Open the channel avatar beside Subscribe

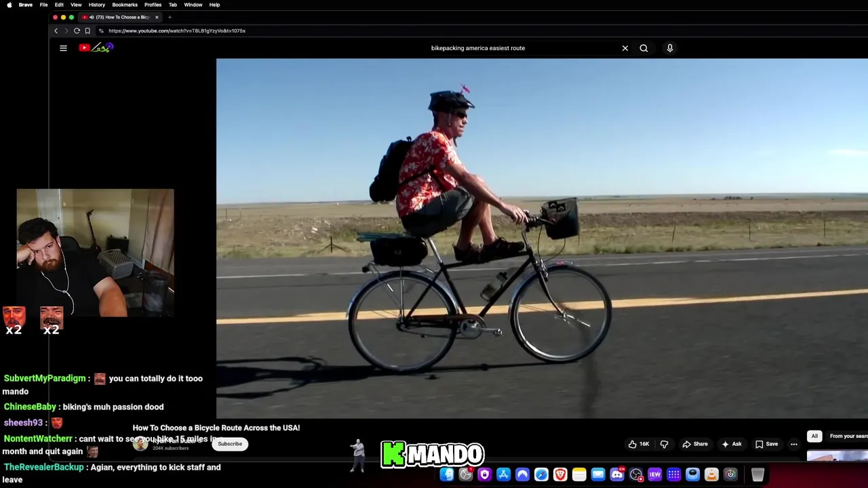click(x=140, y=445)
